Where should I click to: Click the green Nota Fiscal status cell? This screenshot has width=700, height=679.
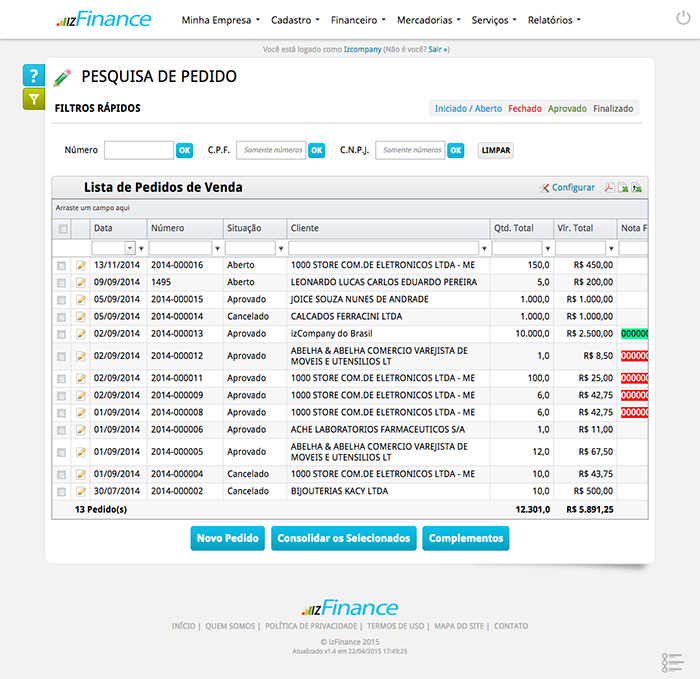coord(634,333)
